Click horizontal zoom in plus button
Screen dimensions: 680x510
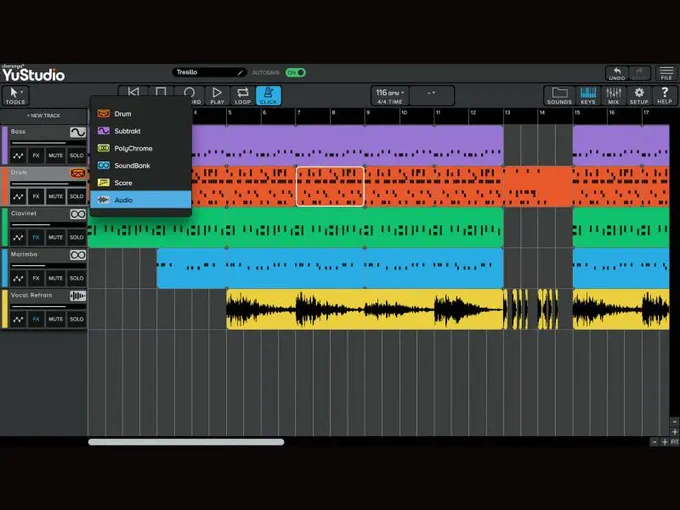click(664, 442)
